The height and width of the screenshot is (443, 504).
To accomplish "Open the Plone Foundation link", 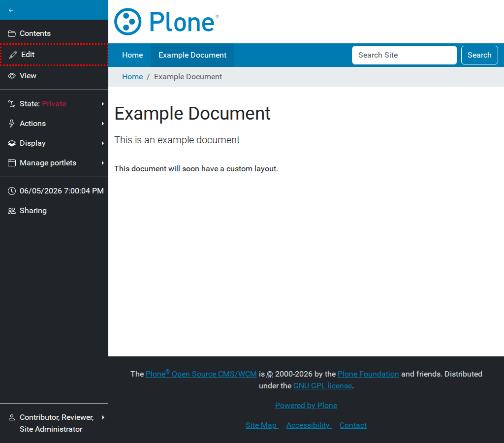I will [x=368, y=374].
